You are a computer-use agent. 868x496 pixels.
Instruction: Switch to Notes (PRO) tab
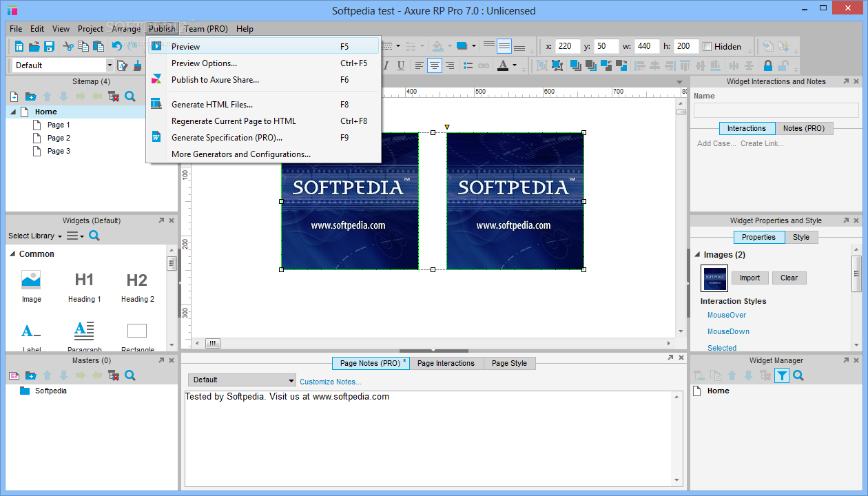804,128
